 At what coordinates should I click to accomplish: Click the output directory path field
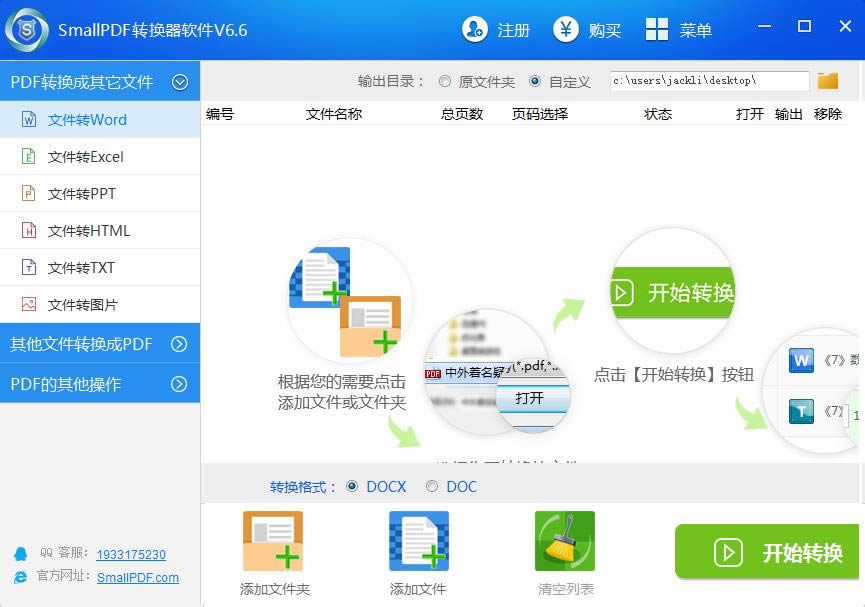point(709,81)
